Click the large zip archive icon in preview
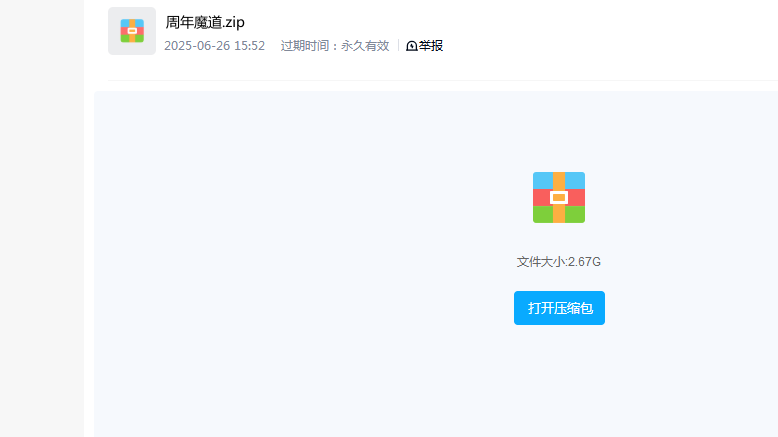Viewport: 778px width, 437px height. (x=559, y=197)
